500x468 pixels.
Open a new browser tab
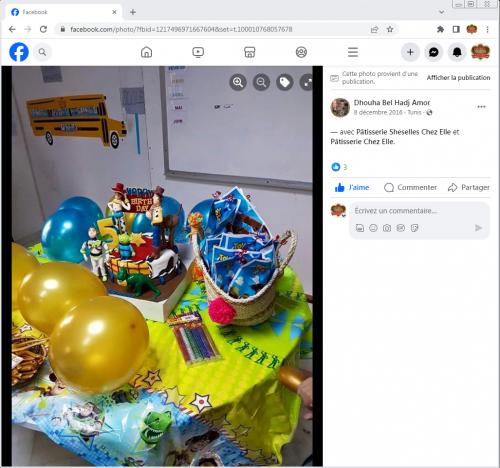coord(133,12)
